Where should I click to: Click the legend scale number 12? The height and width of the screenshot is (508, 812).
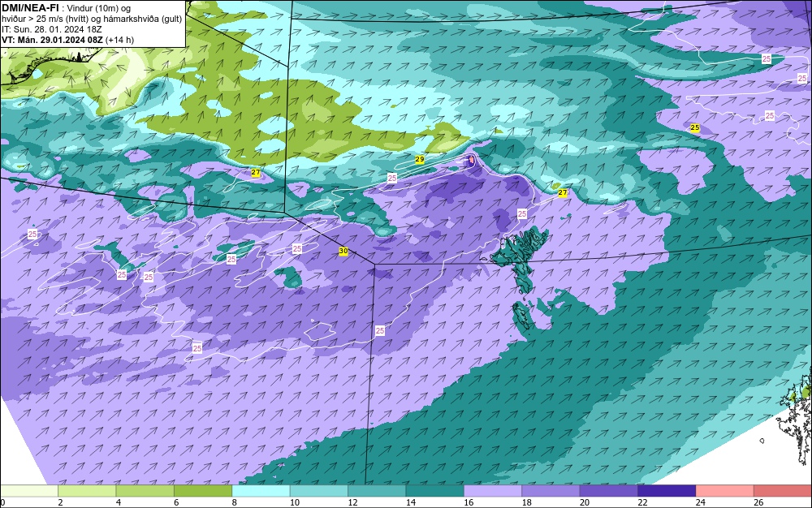click(352, 502)
